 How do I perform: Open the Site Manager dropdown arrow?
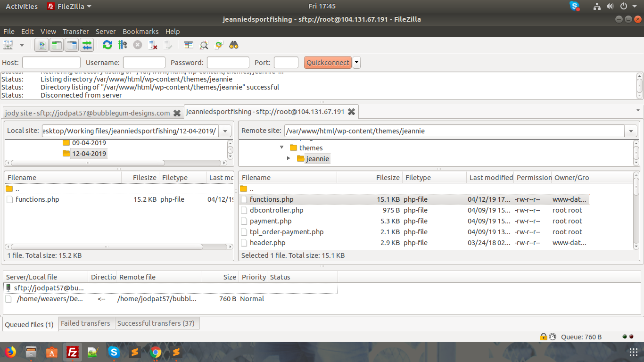click(22, 45)
